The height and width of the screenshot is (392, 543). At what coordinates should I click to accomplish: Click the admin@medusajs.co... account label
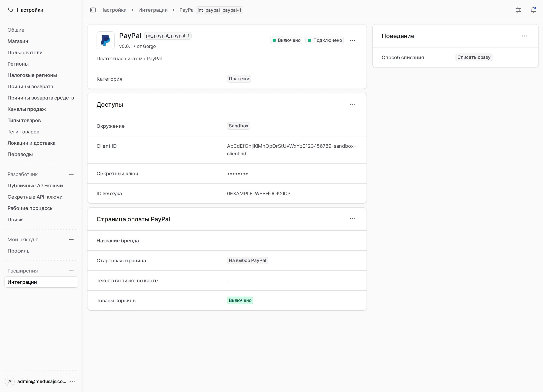click(42, 381)
